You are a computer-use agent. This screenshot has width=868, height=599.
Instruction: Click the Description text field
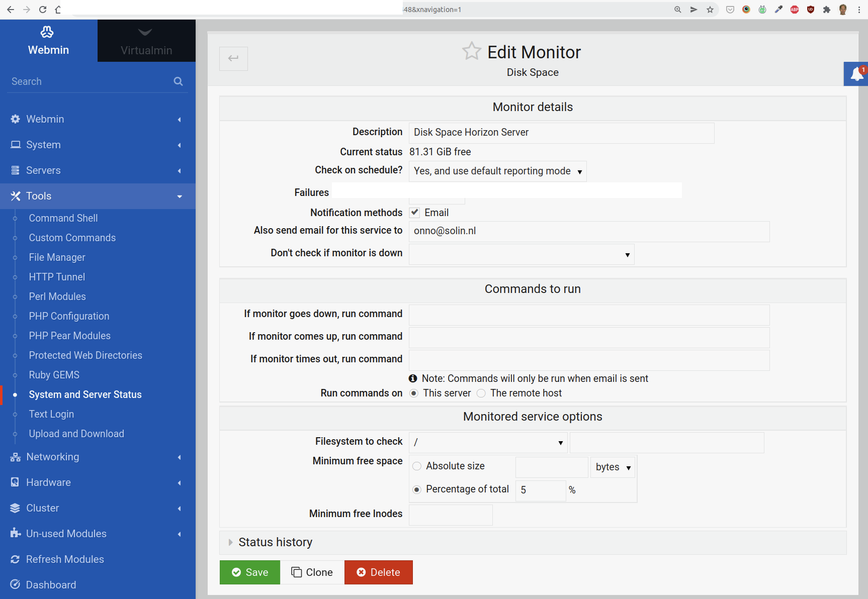561,133
